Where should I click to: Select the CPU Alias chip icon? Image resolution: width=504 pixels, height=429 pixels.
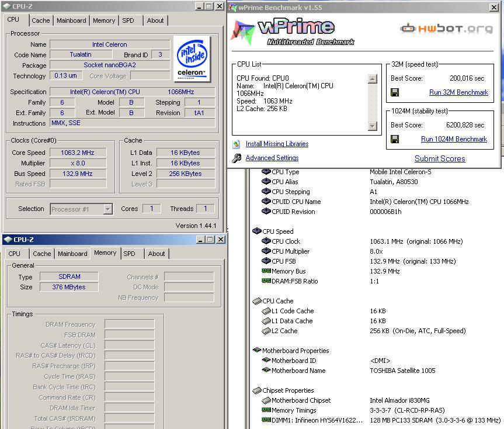coord(266,181)
